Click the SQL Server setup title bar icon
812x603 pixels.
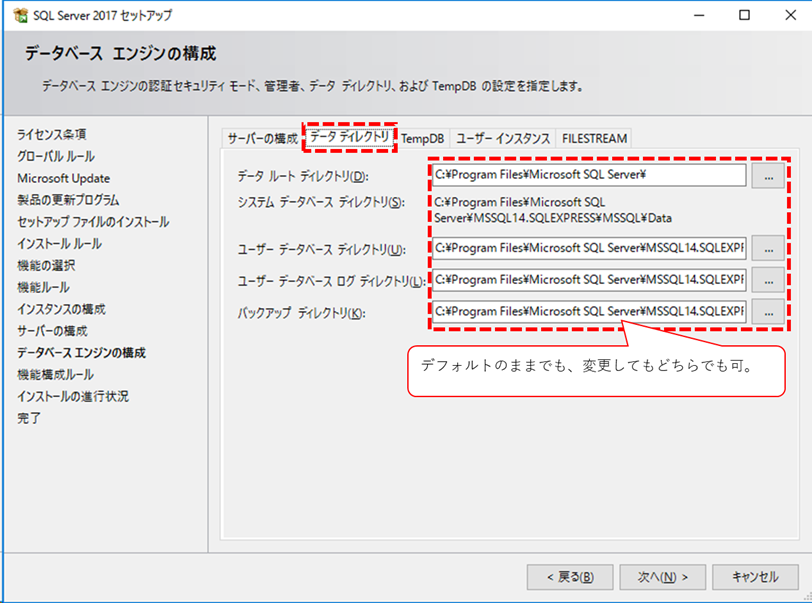21,15
